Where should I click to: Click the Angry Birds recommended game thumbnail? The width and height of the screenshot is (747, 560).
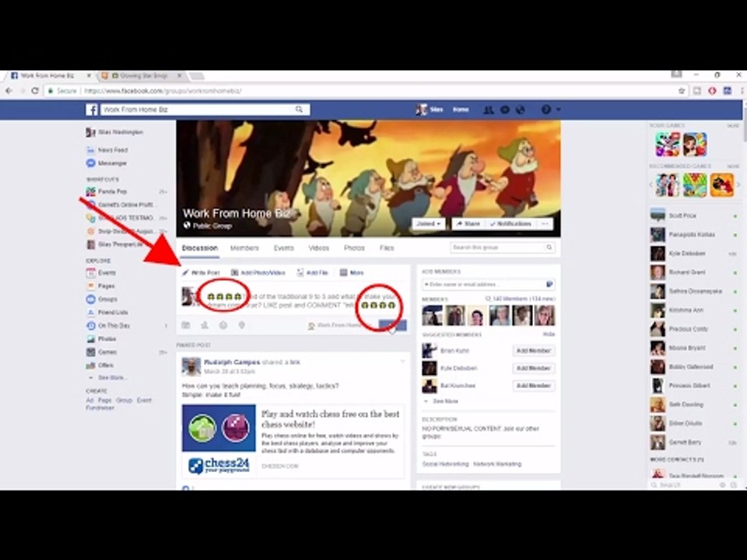pos(721,185)
